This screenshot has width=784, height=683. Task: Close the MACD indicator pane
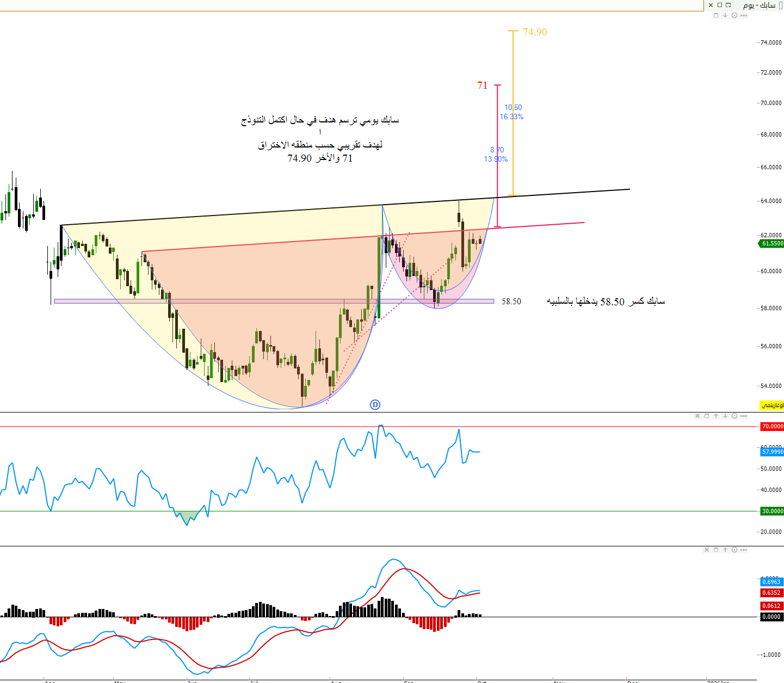pos(707,550)
